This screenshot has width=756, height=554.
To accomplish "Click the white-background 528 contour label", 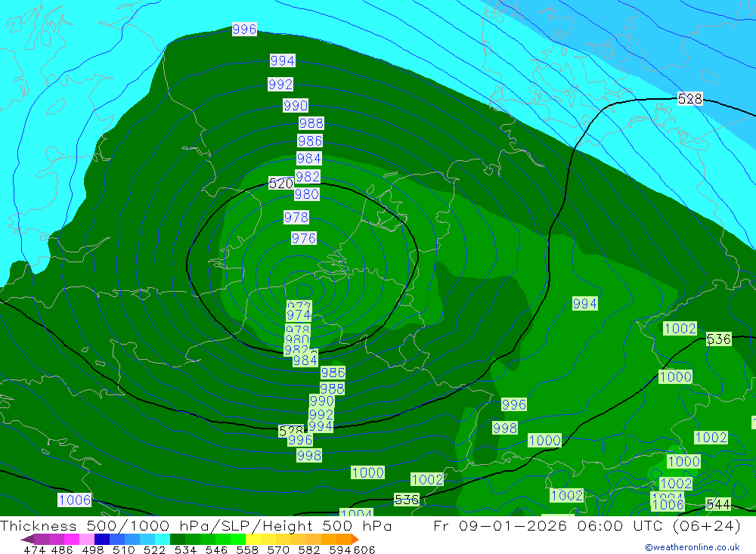I will [x=690, y=99].
